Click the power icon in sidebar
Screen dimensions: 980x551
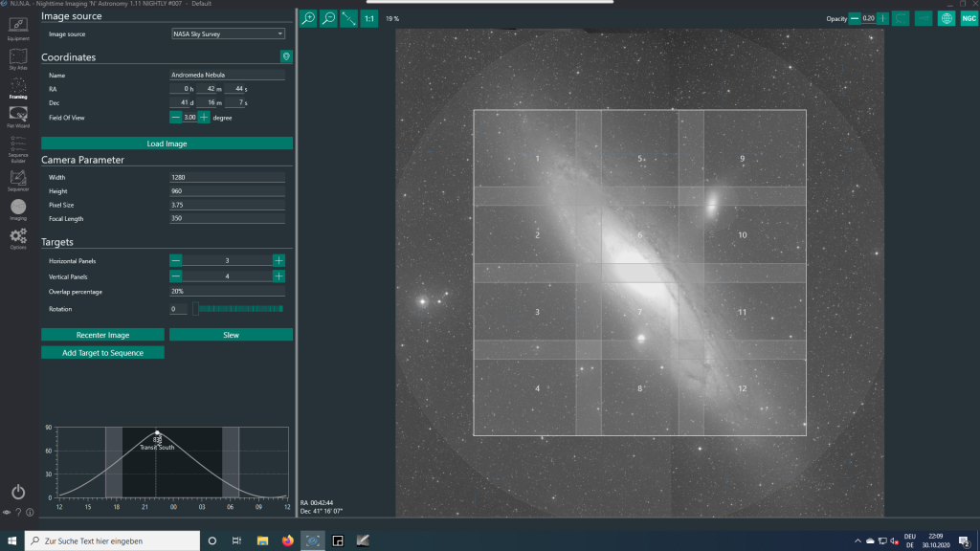pos(18,492)
